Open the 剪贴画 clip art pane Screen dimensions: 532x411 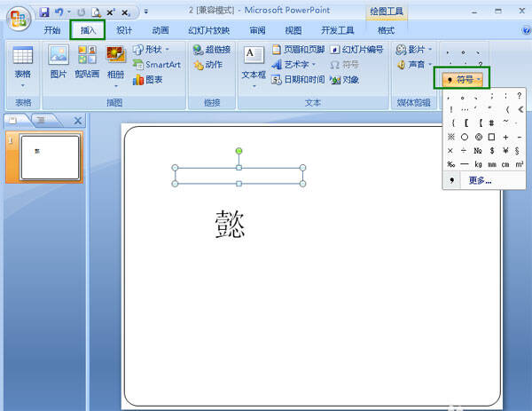click(x=87, y=62)
